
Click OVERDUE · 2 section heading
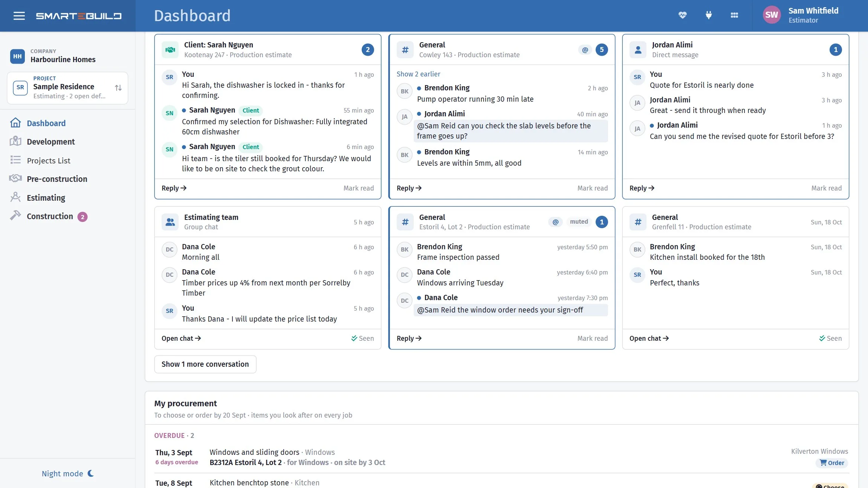(174, 436)
